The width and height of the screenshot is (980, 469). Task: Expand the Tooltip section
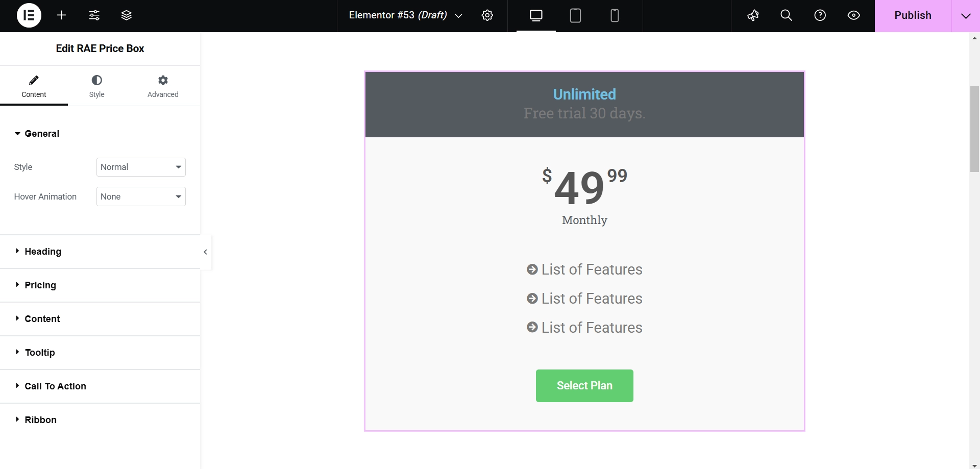[100, 353]
